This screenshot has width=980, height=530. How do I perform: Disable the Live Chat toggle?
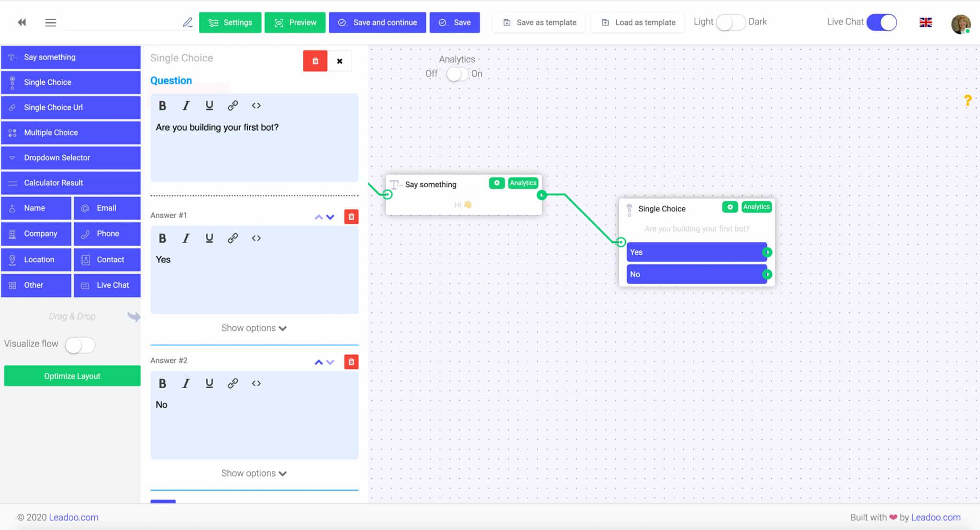pos(882,22)
